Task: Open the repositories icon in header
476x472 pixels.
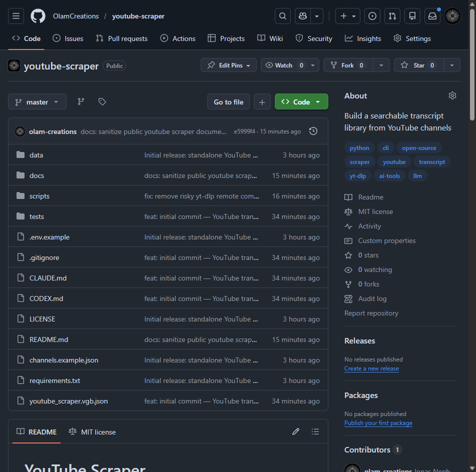Action: 412,16
